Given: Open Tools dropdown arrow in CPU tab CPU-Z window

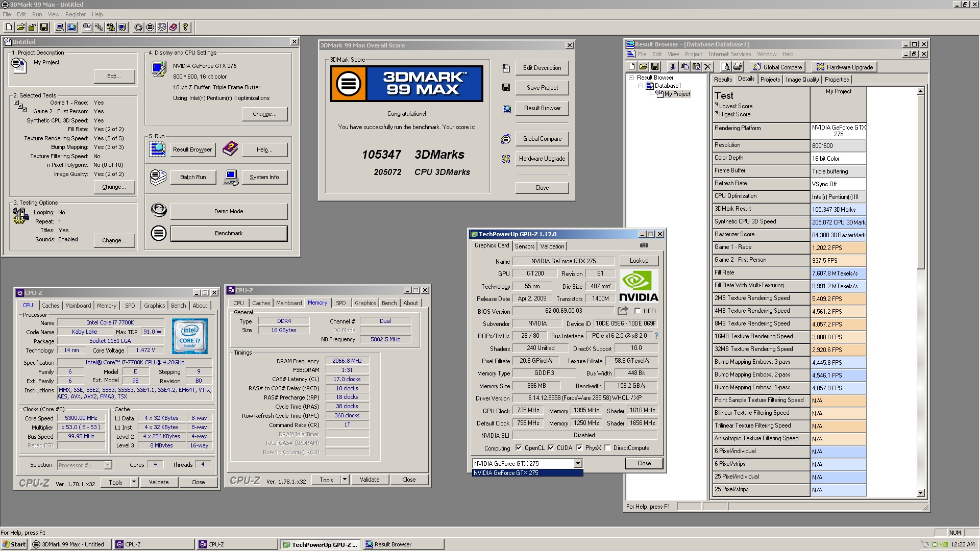Looking at the screenshot, I should (134, 482).
